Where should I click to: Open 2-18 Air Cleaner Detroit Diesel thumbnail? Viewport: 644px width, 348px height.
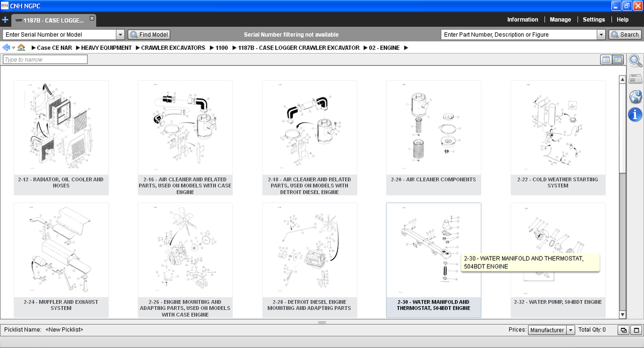tap(309, 137)
